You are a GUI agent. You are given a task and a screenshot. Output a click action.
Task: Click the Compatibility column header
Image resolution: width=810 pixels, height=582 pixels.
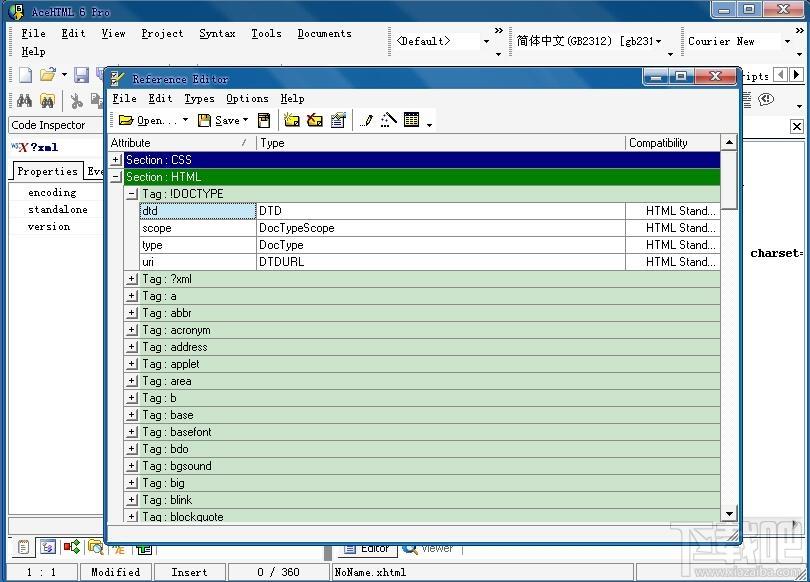[673, 143]
